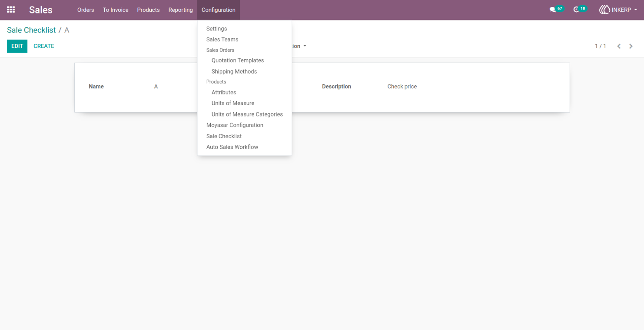Select Sales Teams menu entry

pos(222,40)
